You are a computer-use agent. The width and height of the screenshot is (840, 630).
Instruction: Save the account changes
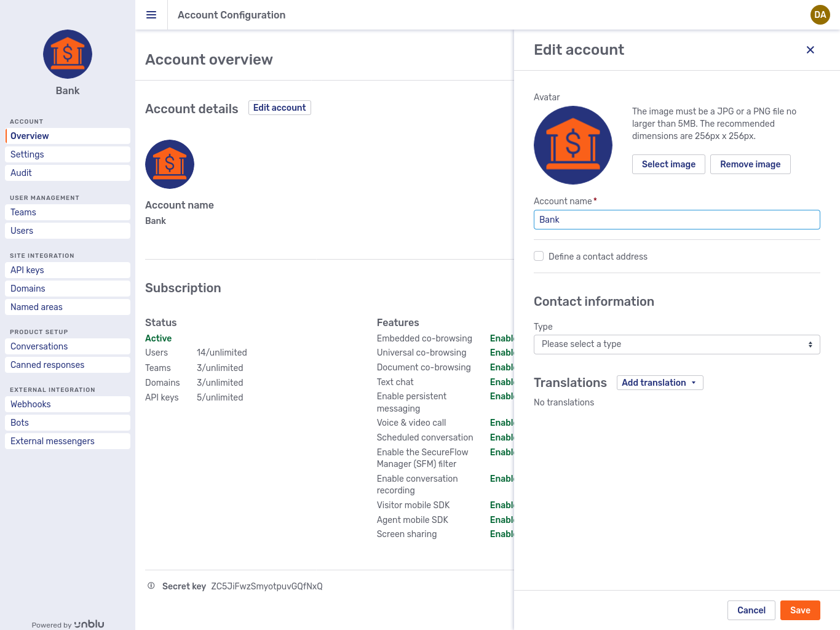tap(800, 610)
